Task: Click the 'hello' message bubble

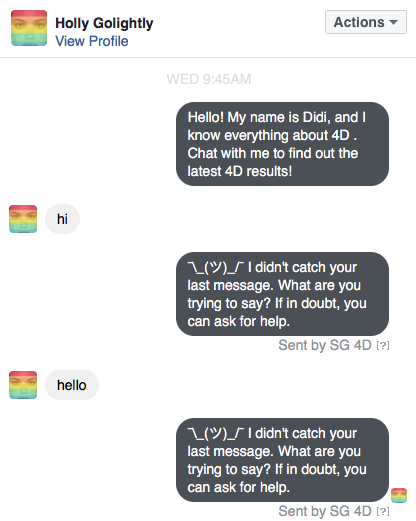Action: [72, 385]
